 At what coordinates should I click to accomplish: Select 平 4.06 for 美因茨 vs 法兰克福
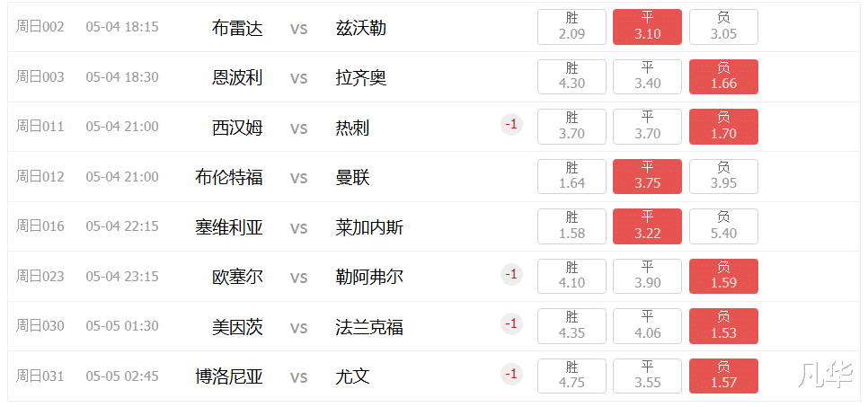pyautogui.click(x=647, y=326)
